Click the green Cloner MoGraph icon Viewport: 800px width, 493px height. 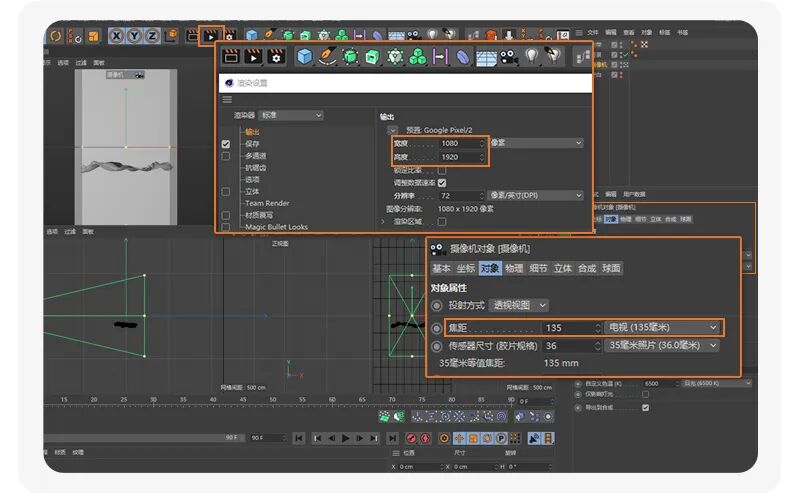418,56
